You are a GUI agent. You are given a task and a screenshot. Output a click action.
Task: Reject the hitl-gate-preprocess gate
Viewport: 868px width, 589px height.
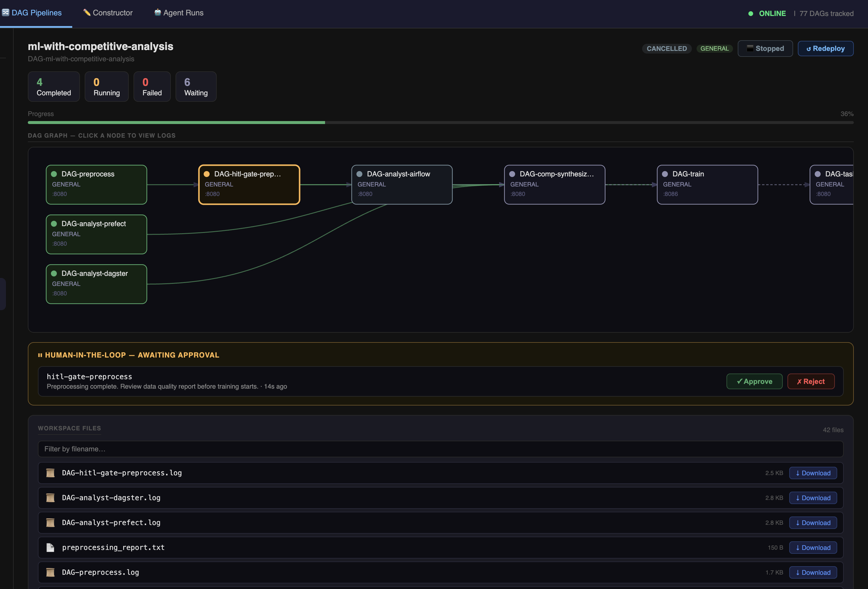pos(811,381)
